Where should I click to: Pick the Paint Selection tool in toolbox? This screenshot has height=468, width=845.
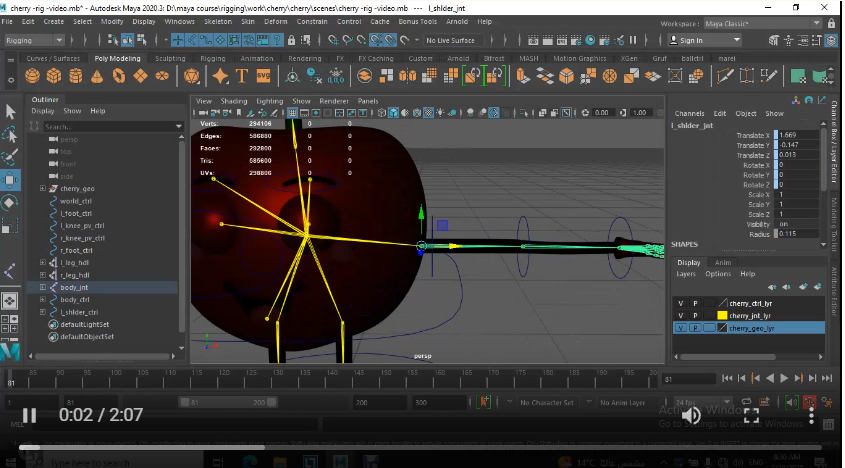click(x=10, y=157)
